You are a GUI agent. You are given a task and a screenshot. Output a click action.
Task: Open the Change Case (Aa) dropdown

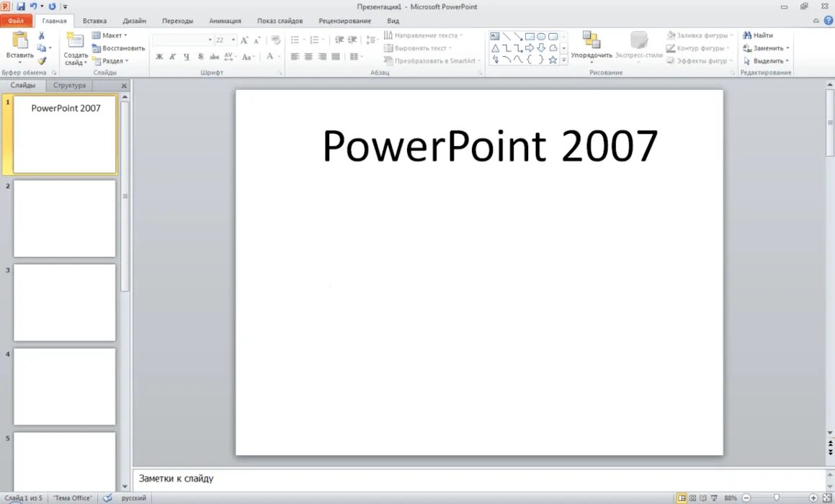pos(248,56)
